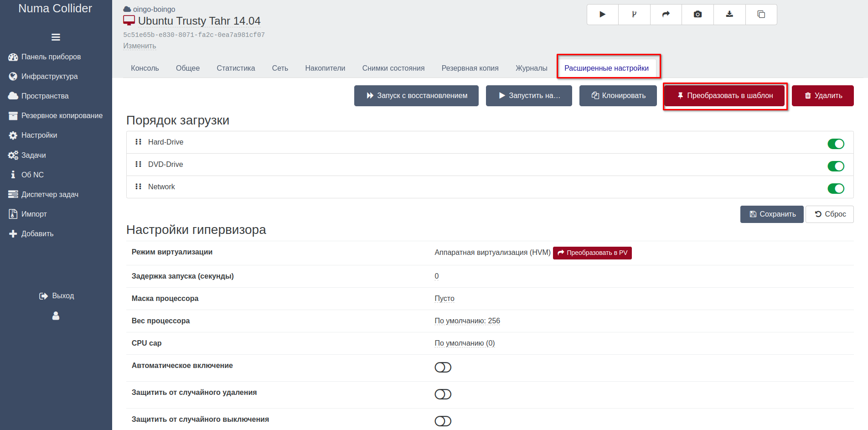Open Задачи in sidebar
Viewport: 868px width, 430px height.
(27, 155)
